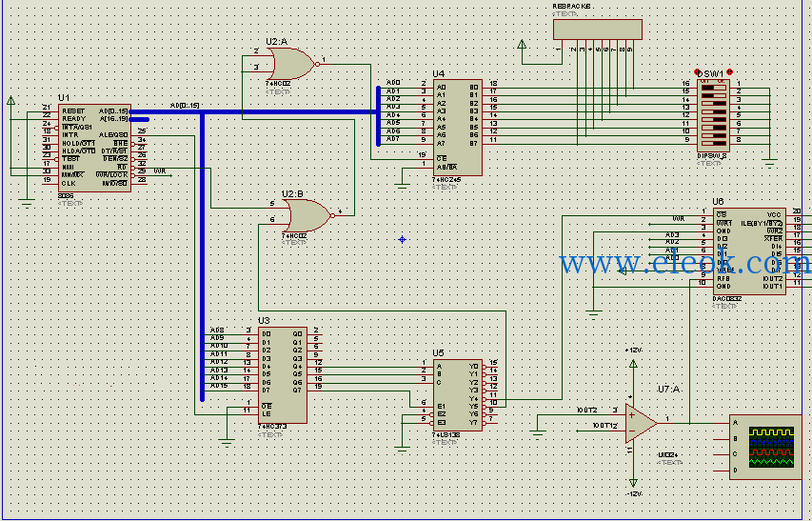Select the ground symbol below U1

[27, 203]
